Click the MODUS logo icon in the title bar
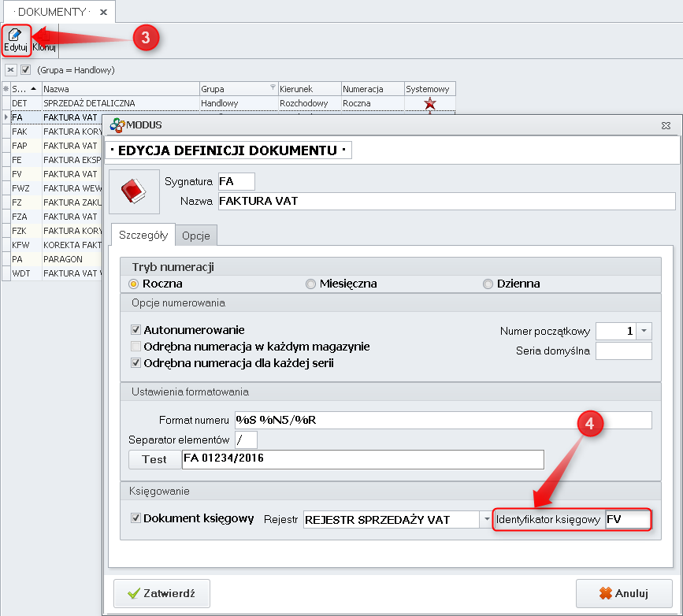683x616 pixels. coord(117,124)
